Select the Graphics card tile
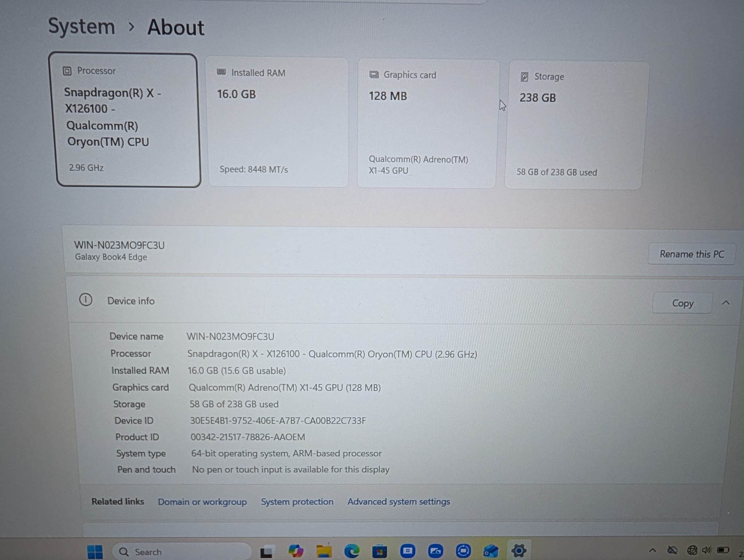Viewport: 744px width, 560px height. coord(428,124)
